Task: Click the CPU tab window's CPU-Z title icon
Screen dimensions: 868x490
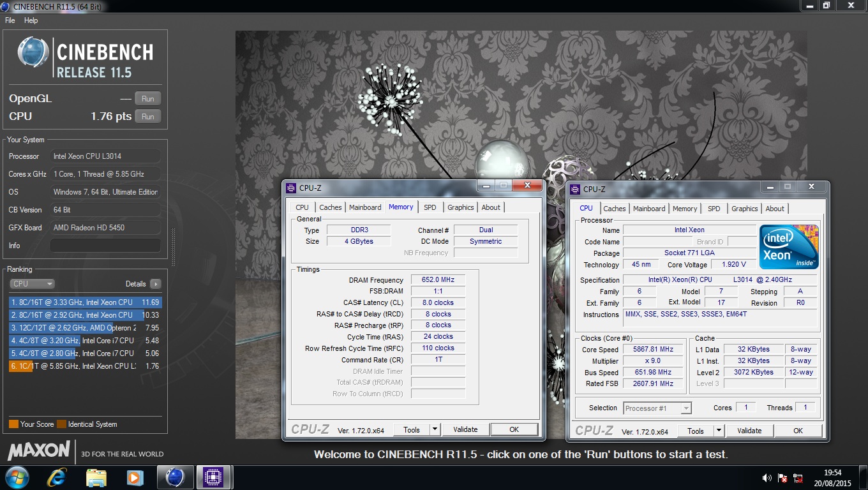Action: (575, 189)
